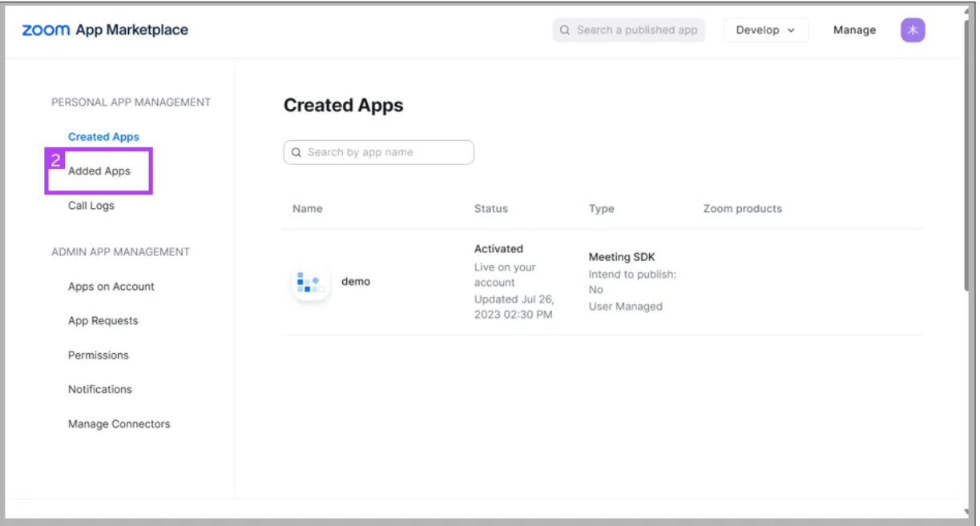Open Apps on Account
The height and width of the screenshot is (526, 980).
pyautogui.click(x=111, y=287)
